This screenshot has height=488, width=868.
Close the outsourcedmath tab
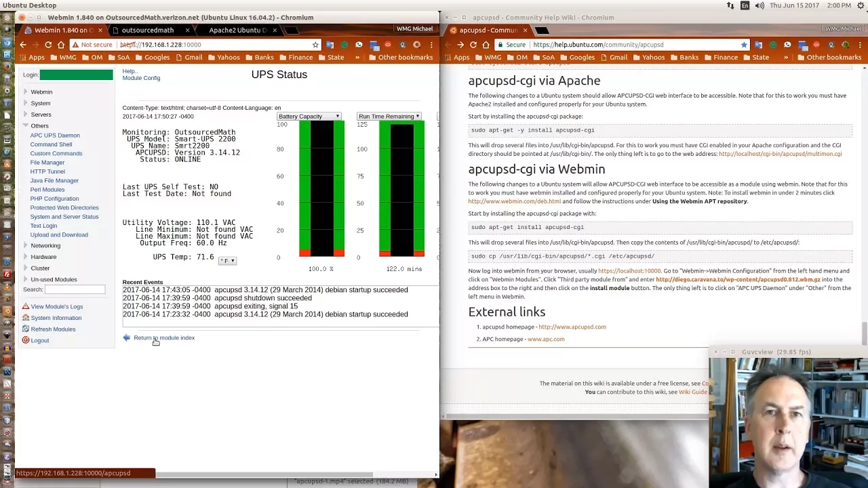point(186,30)
